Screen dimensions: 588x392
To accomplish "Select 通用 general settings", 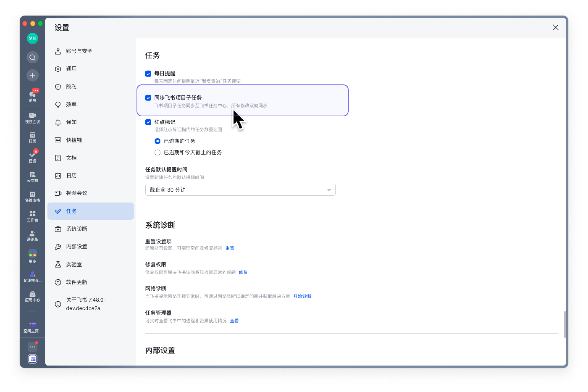I will point(91,69).
